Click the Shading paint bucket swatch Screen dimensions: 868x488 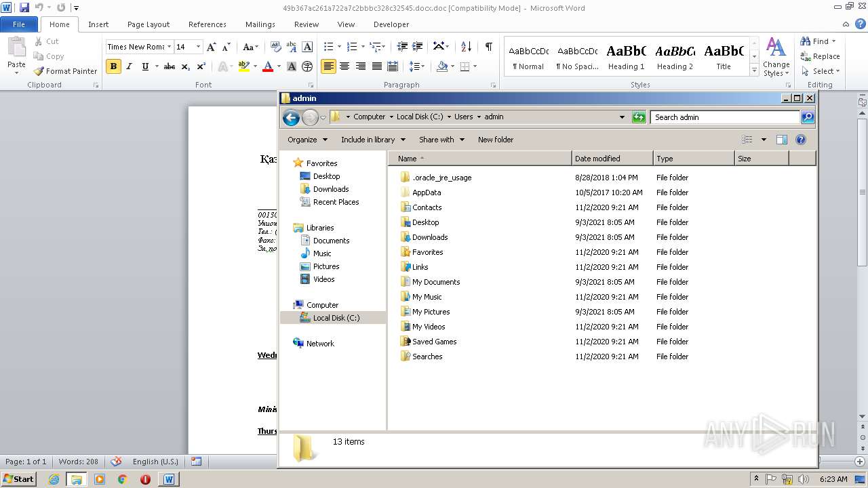[443, 66]
